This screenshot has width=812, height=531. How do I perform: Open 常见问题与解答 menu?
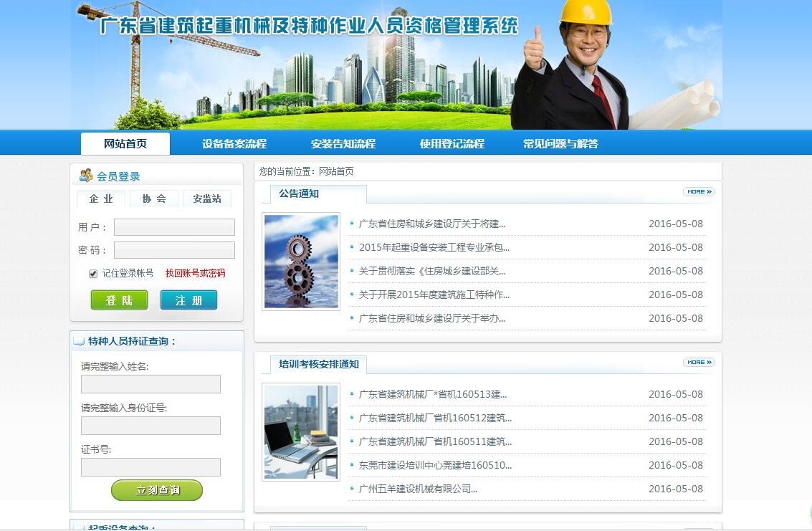pyautogui.click(x=560, y=144)
